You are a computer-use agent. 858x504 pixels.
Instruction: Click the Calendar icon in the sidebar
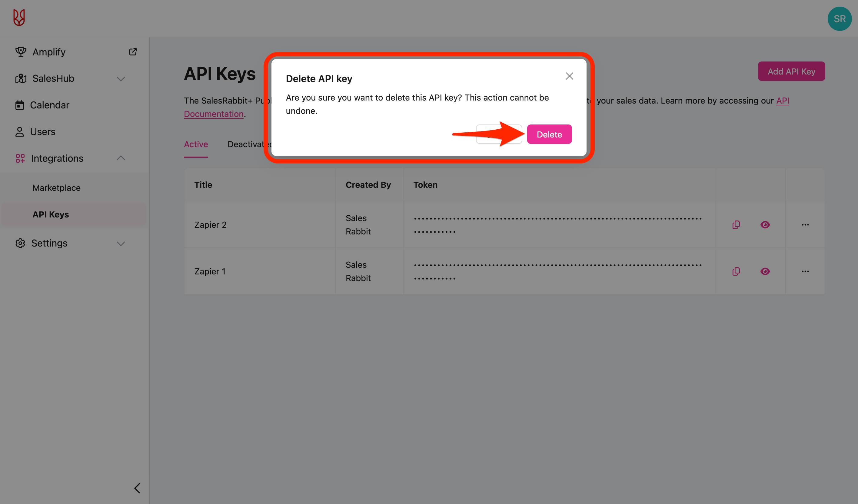[x=20, y=105]
